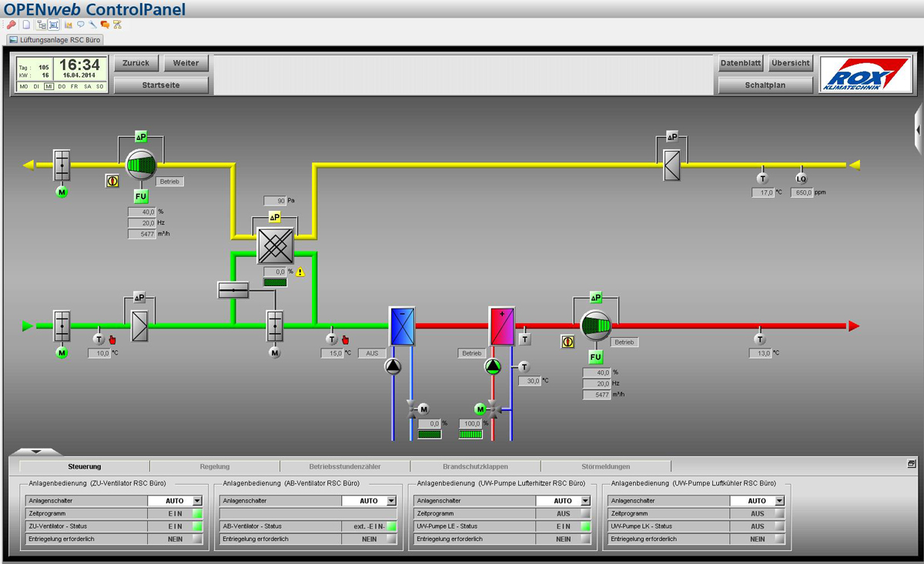Switch to the Regelung tab
This screenshot has height=564, width=924.
coord(215,466)
